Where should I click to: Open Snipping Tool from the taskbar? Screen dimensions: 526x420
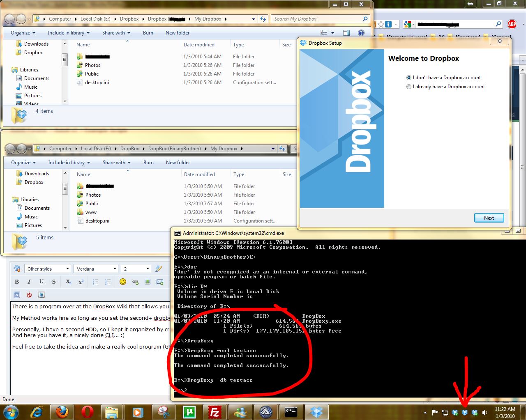[164, 412]
